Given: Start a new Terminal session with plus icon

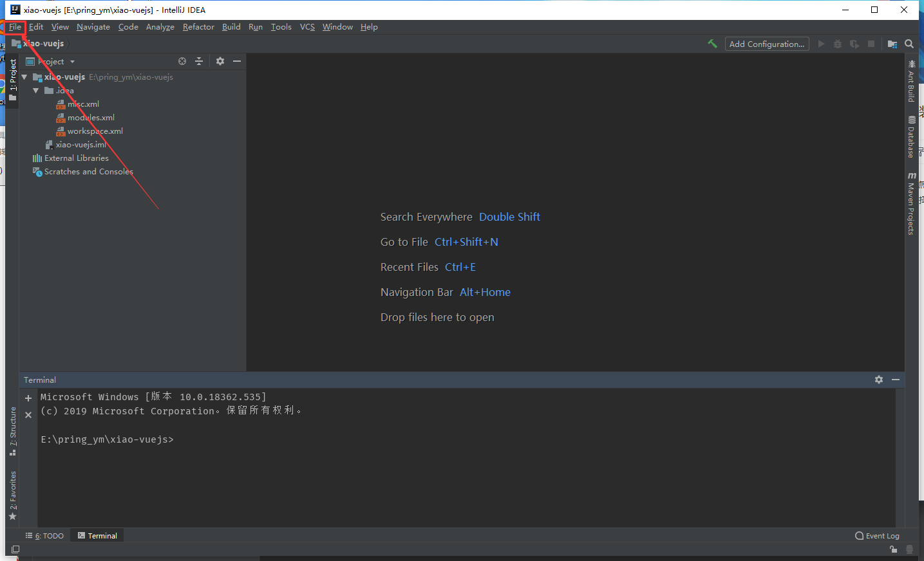Looking at the screenshot, I should tap(28, 398).
